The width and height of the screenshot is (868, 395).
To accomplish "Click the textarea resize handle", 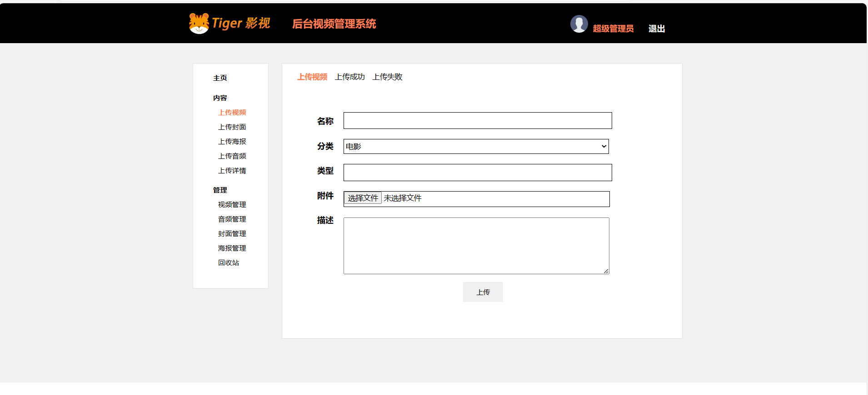I will point(606,271).
